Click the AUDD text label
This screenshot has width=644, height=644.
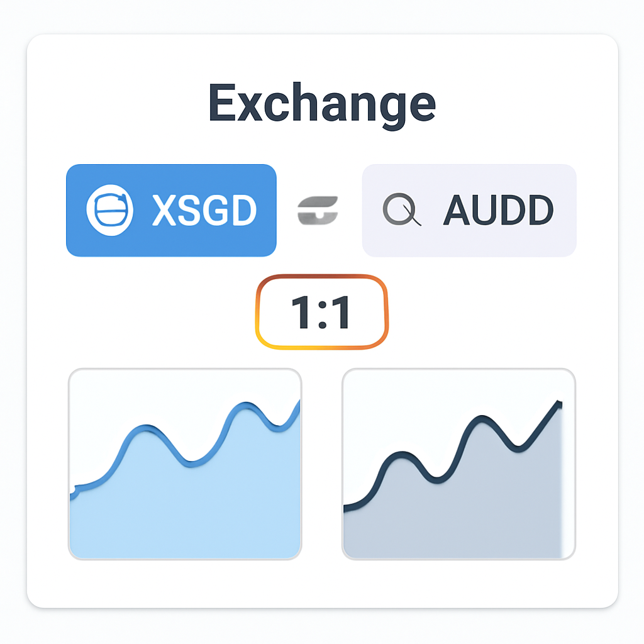[498, 211]
